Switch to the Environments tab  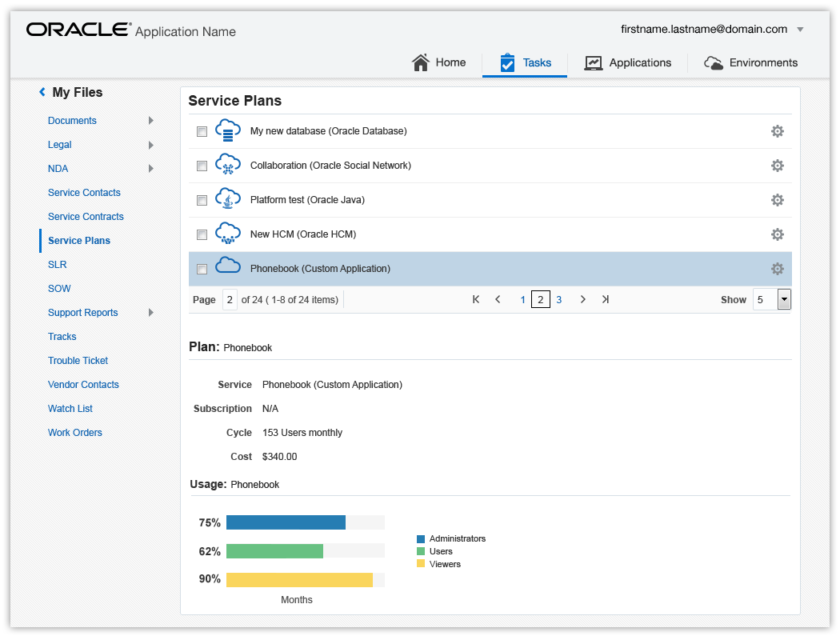[750, 62]
